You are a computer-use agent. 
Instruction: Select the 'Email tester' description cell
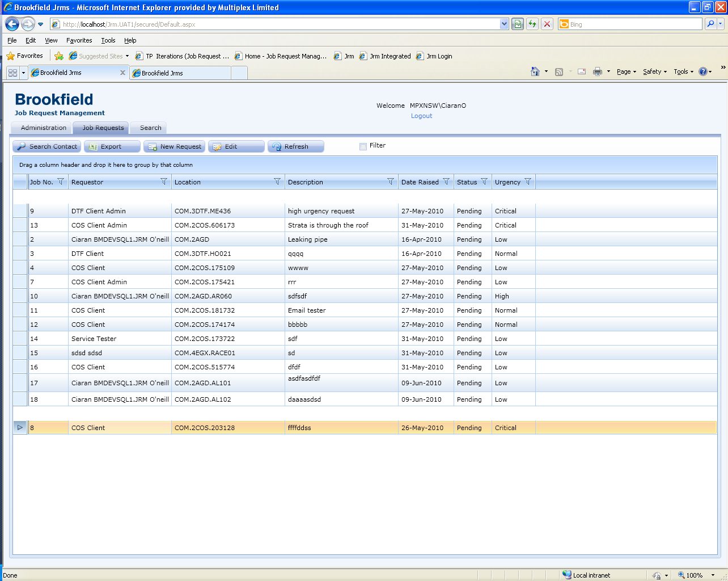point(341,310)
